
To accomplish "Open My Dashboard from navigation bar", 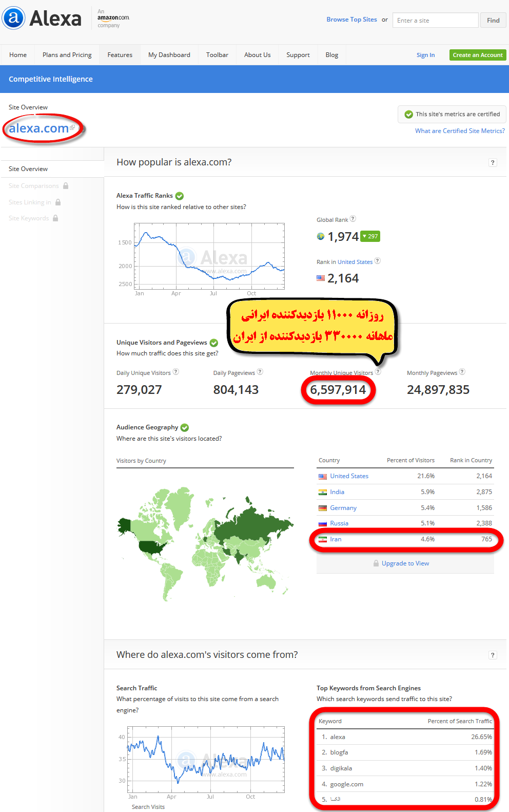I will coord(169,55).
